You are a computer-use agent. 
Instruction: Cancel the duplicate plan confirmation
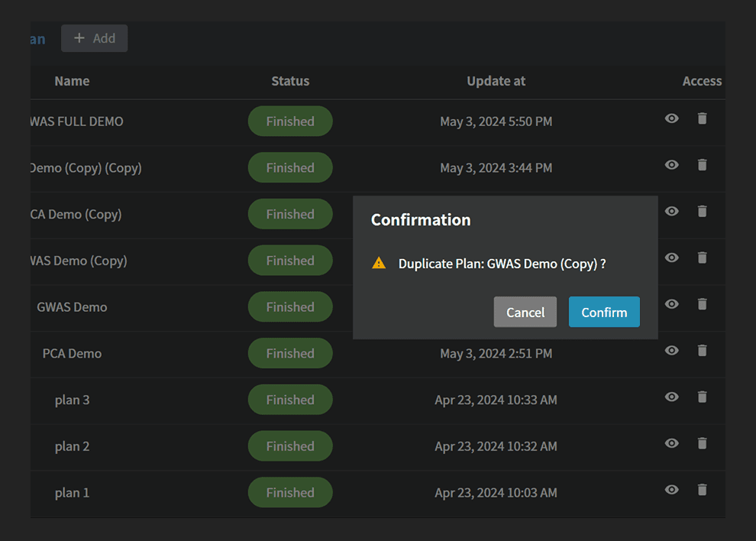click(x=525, y=312)
